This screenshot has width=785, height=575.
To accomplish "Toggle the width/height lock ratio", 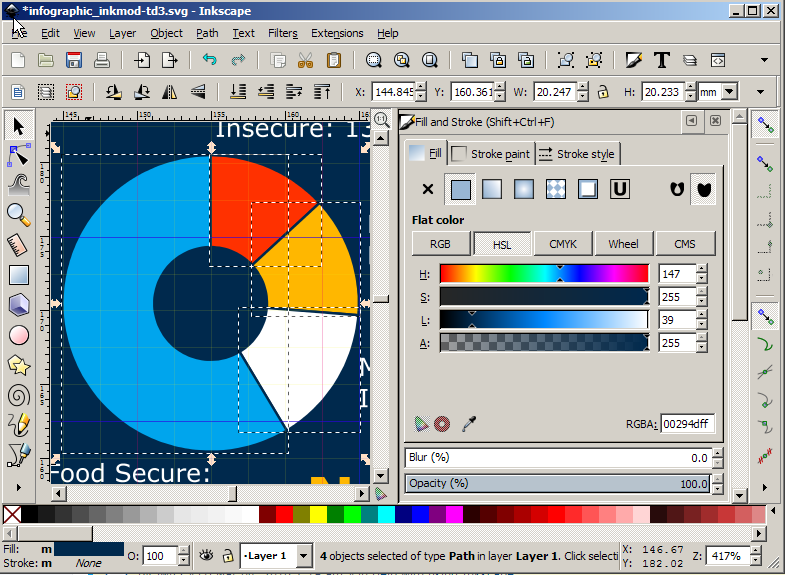I will 603,92.
